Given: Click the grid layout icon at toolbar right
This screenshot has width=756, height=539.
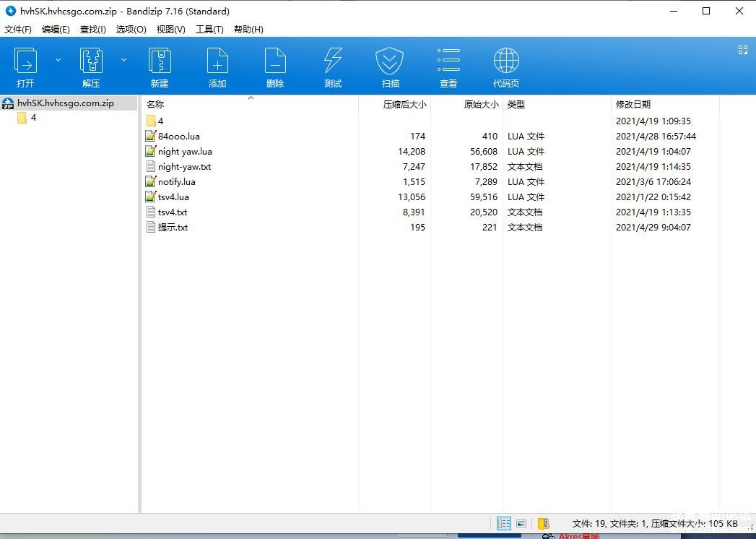Looking at the screenshot, I should (743, 50).
